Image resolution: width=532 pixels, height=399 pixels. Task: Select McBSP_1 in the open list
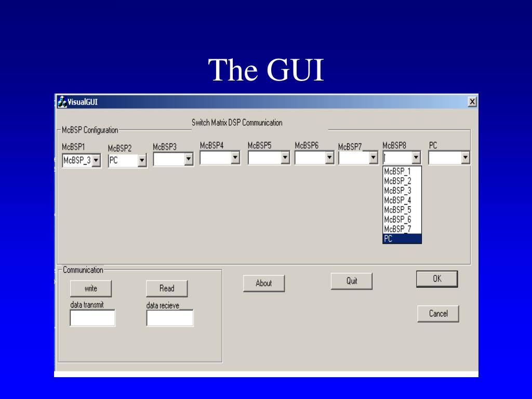(402, 171)
